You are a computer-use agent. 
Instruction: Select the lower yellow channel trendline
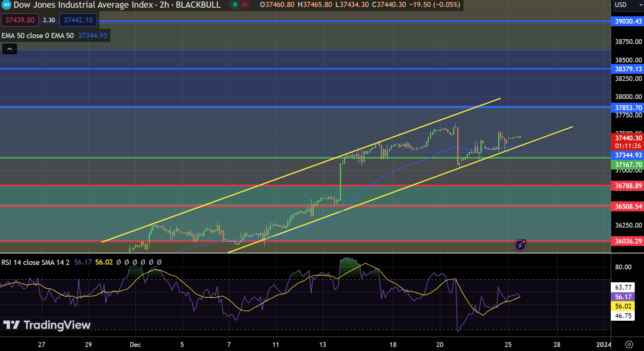point(400,190)
